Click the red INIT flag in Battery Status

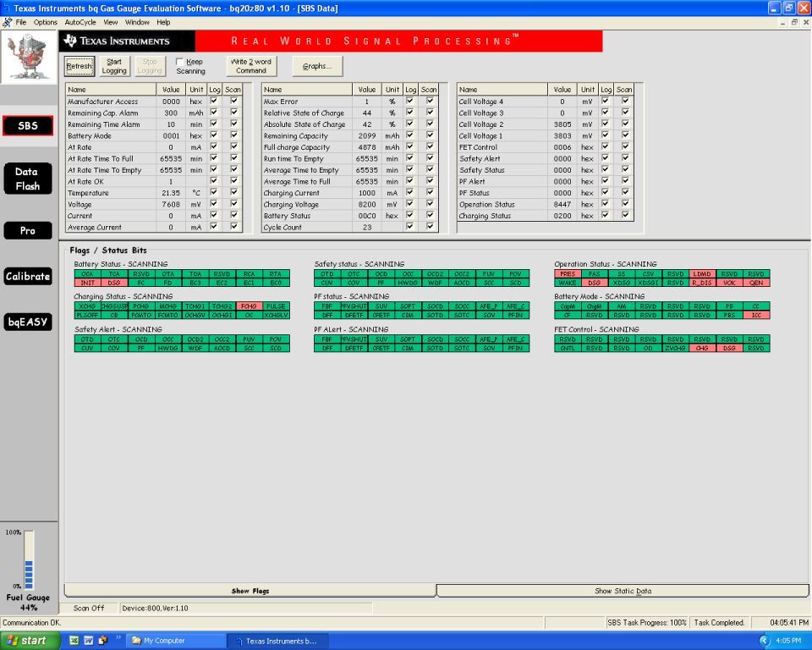click(x=87, y=283)
